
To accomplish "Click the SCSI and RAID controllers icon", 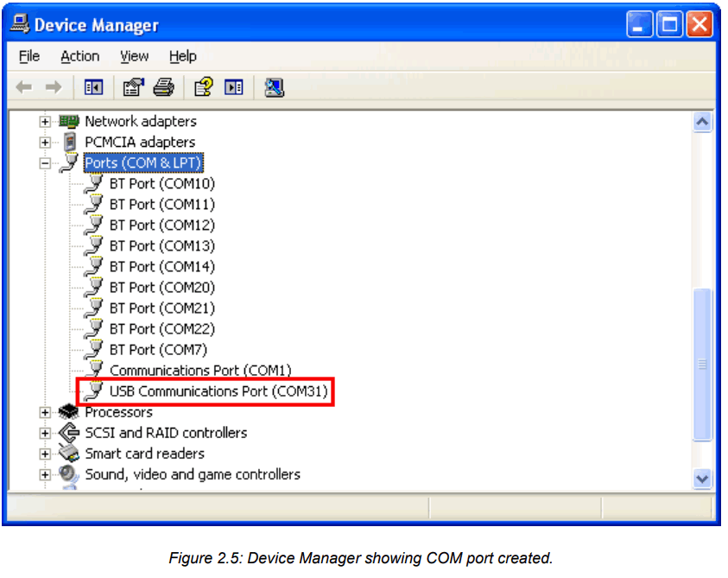I will click(69, 433).
